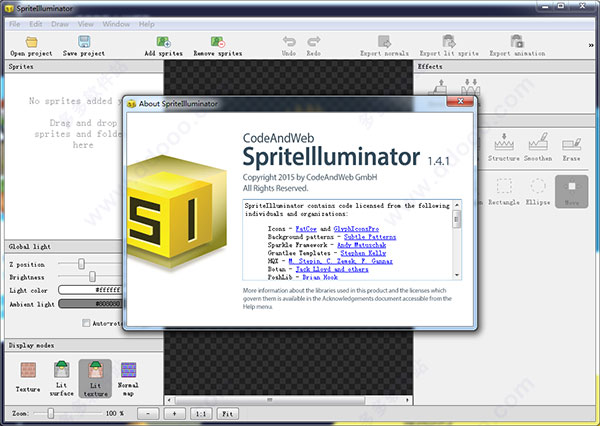Image resolution: width=600 pixels, height=426 pixels.
Task: Click the Effects panel header
Action: [505, 67]
